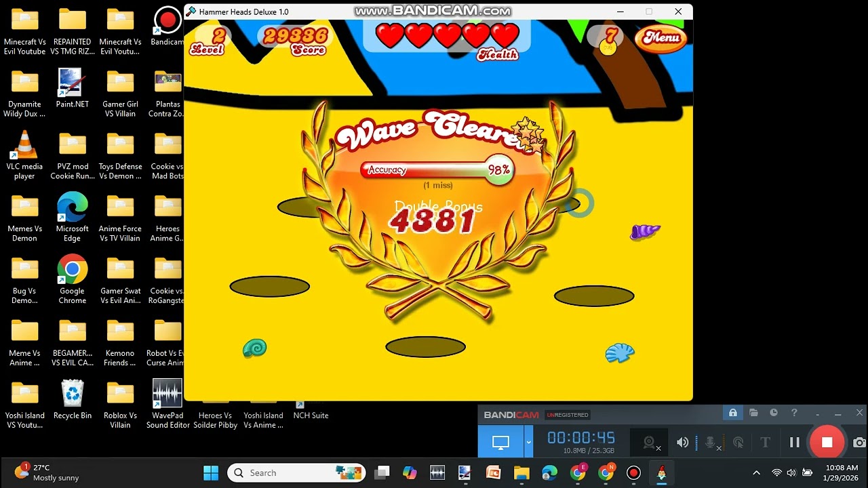
Task: Select the Gamer Swat Vs Evil Ani... folder
Action: click(120, 280)
